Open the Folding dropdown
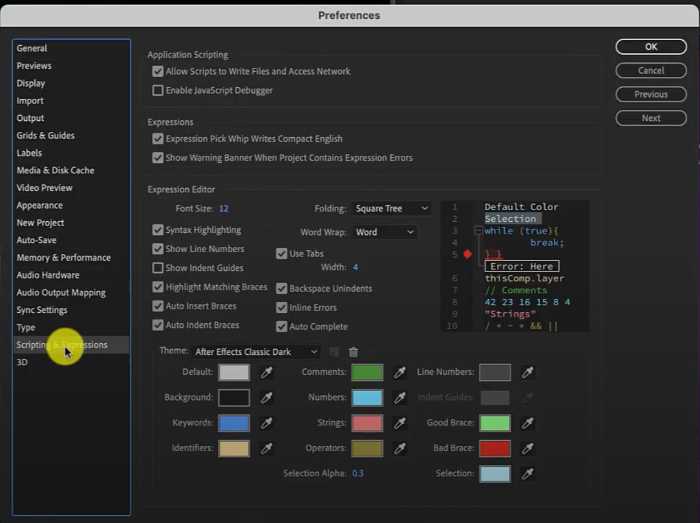 pos(392,208)
